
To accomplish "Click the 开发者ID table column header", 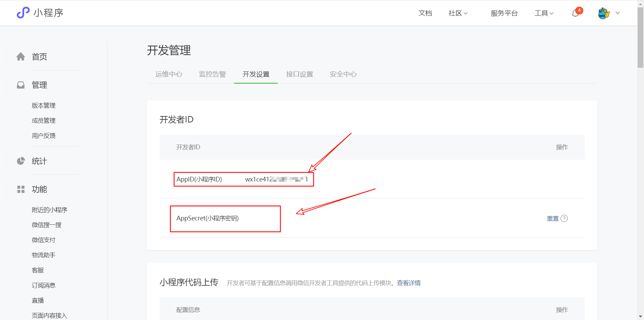I will tap(188, 147).
